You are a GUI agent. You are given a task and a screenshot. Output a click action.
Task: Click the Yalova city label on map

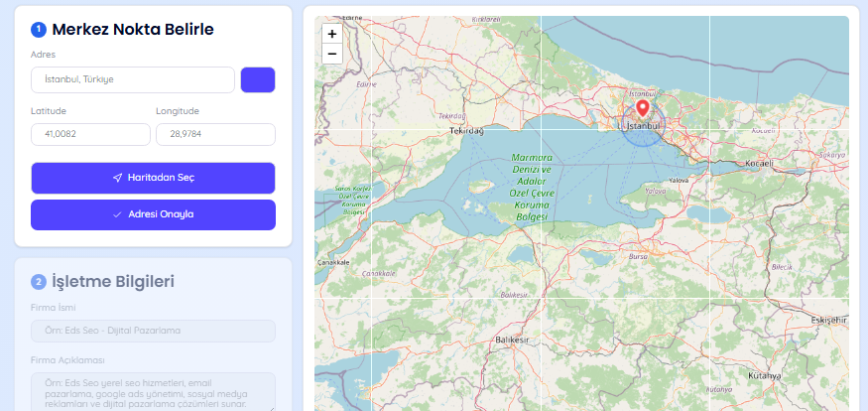click(x=679, y=181)
